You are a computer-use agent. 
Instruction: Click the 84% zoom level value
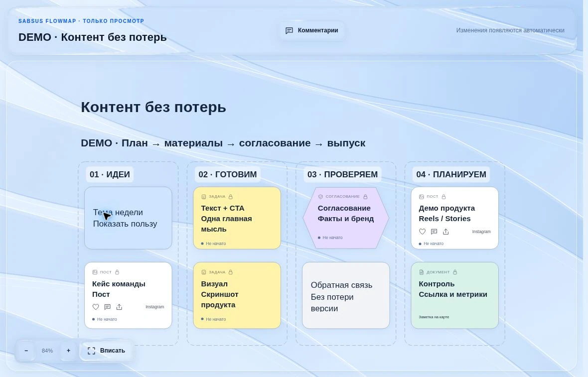[47, 351]
